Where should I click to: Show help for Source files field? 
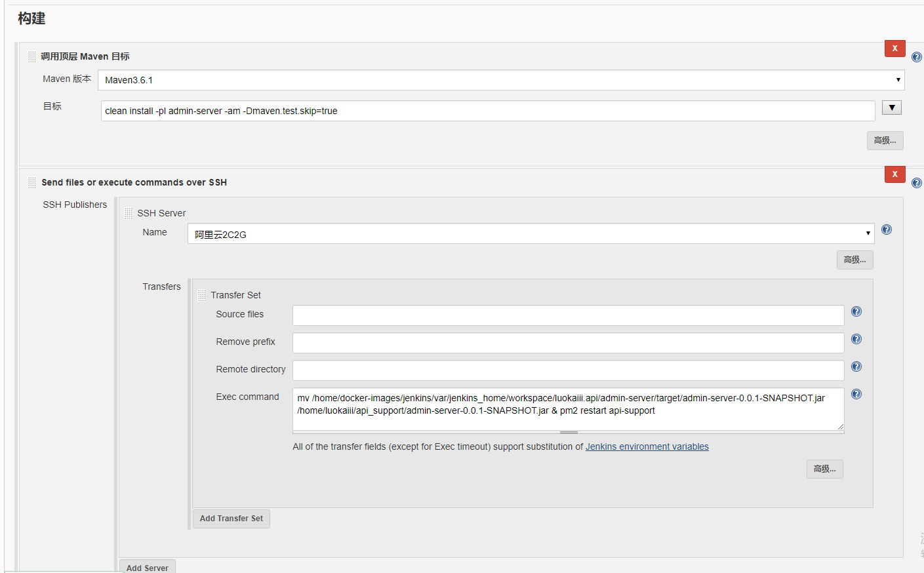[856, 311]
